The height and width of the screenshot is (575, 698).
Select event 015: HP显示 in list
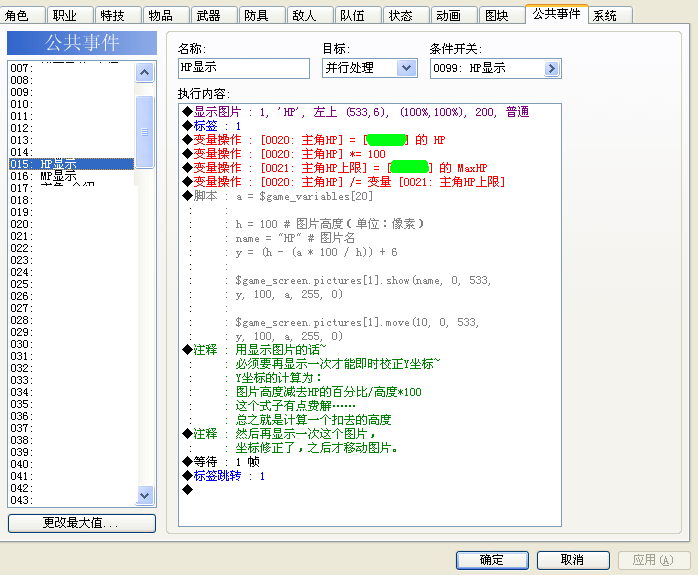(71, 164)
